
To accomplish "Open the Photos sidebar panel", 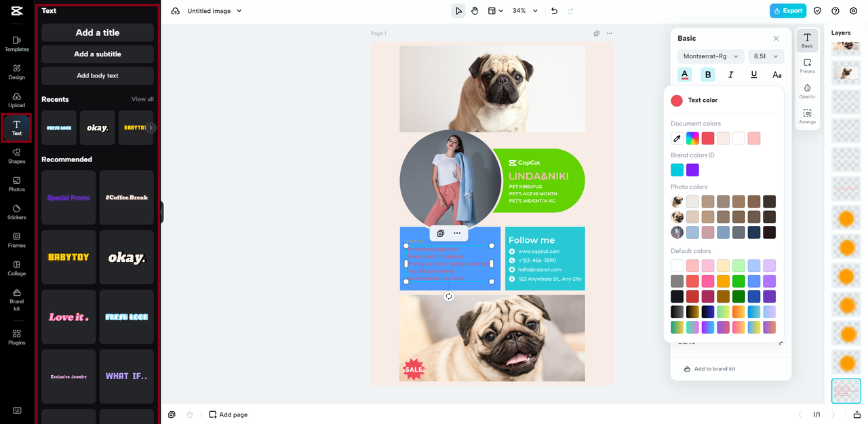I will coord(16,184).
